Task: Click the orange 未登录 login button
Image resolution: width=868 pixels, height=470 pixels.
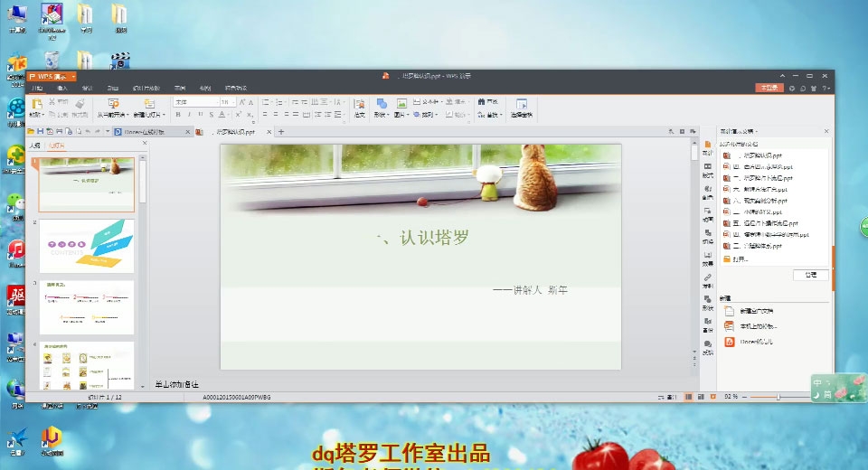Action: click(x=769, y=88)
